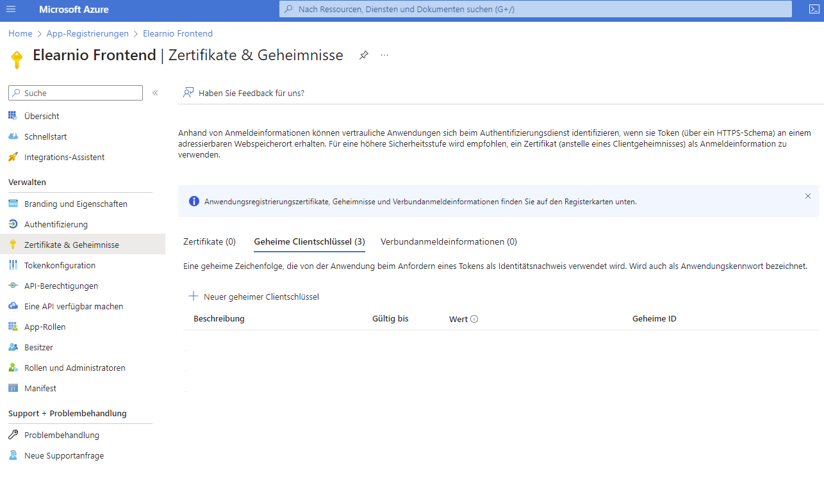The image size is (824, 504).
Task: Click the Manifest icon
Action: click(13, 388)
